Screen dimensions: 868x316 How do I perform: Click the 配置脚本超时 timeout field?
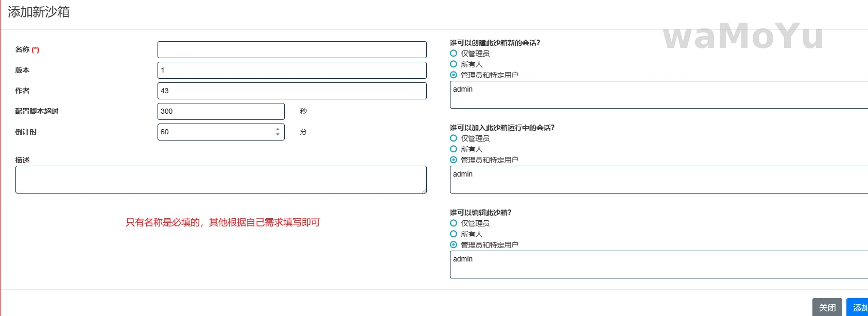tap(221, 112)
